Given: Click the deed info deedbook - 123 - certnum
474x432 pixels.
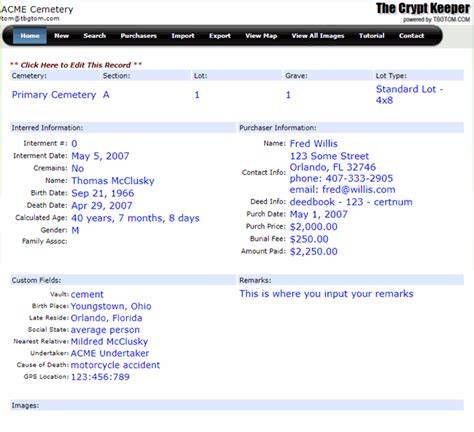Looking at the screenshot, I should 351,202.
